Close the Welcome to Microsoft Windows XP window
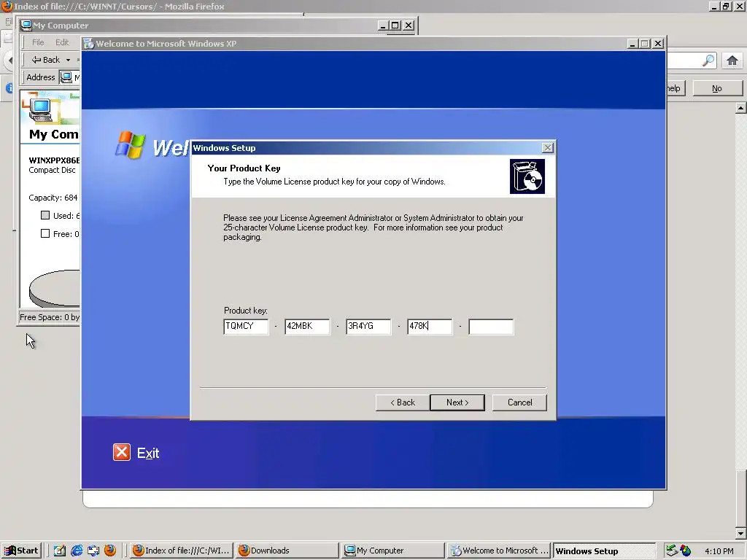 [x=658, y=43]
